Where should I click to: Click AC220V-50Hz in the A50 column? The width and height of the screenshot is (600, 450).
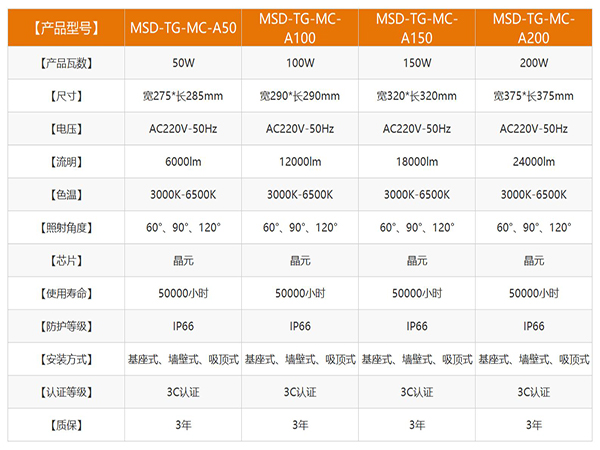[183, 129]
